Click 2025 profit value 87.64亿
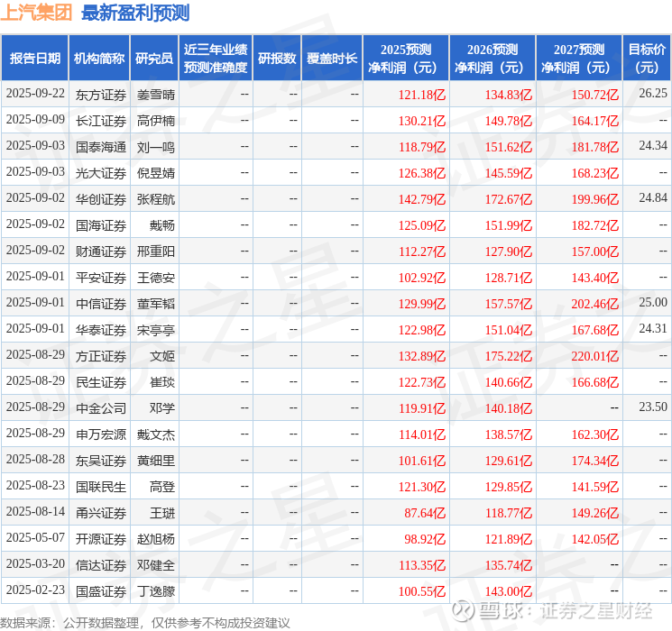672x631 pixels. [425, 513]
